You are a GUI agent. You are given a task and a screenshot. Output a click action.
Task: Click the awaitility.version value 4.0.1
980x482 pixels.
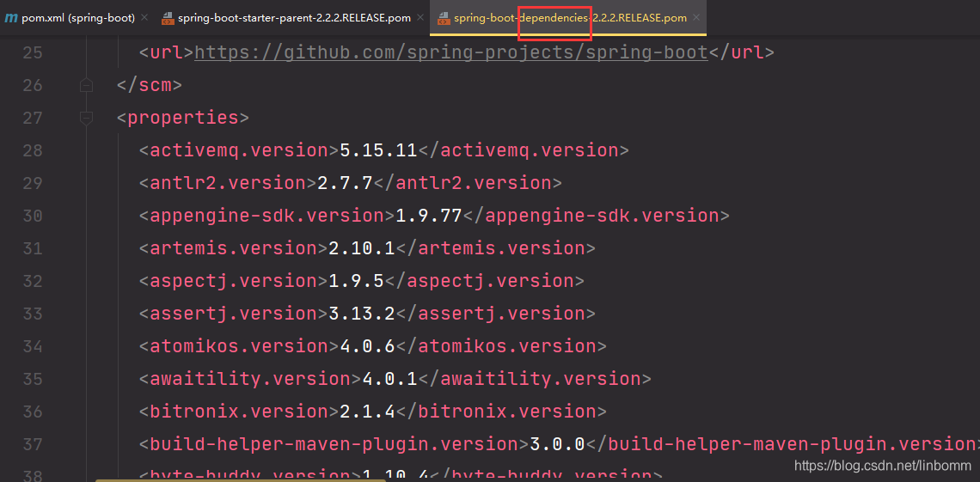(389, 378)
